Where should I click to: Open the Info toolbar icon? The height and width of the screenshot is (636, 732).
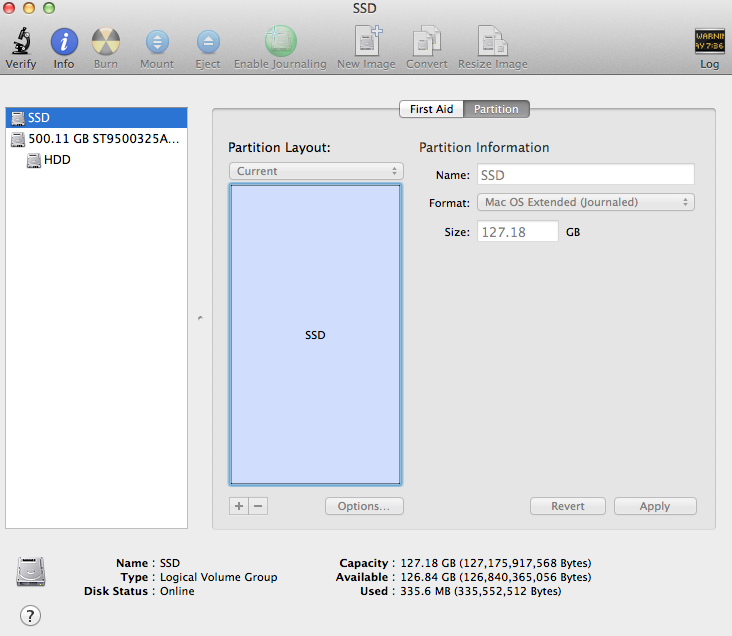coord(64,42)
